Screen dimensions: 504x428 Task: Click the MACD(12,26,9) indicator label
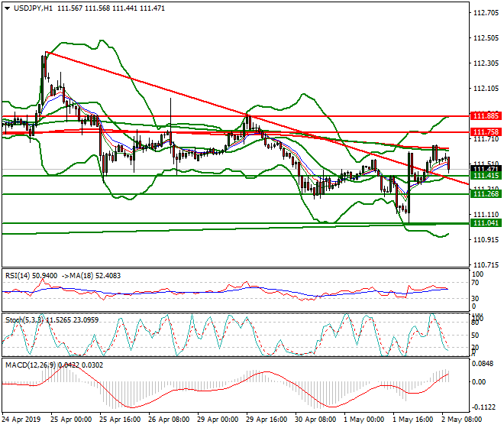(31, 365)
